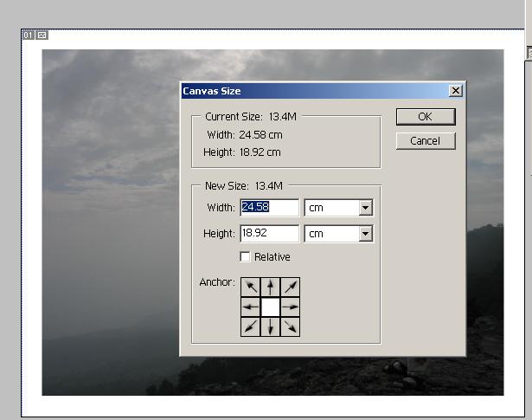Set anchor to middle-left arrow
532x420 pixels.
[x=251, y=307]
